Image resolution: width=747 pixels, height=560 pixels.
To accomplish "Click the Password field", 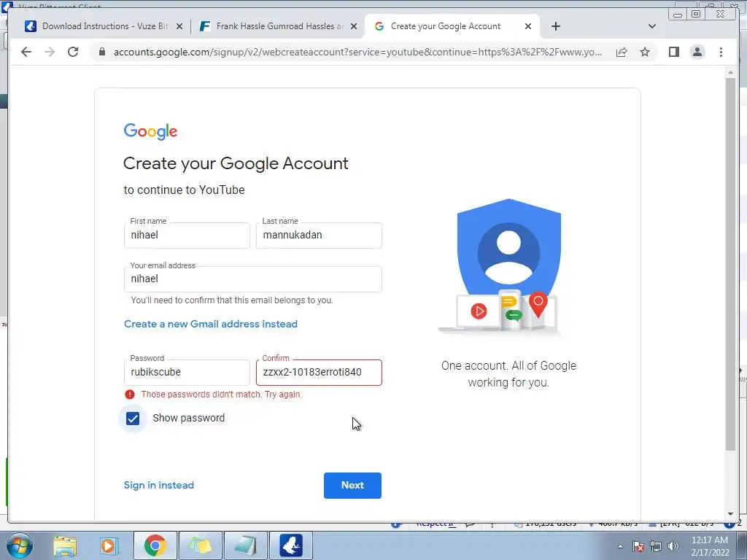I will [x=187, y=373].
